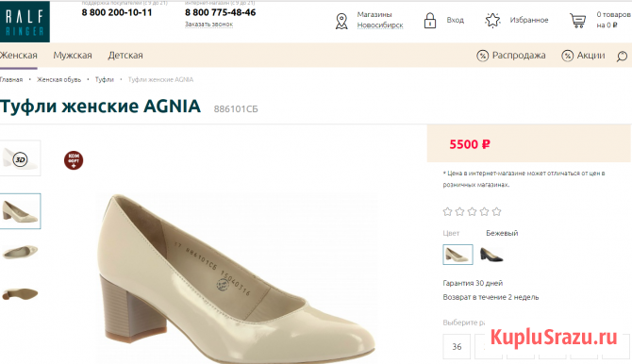Click the red Комфорт badge icon
This screenshot has height=364, width=632.
pos(74,160)
